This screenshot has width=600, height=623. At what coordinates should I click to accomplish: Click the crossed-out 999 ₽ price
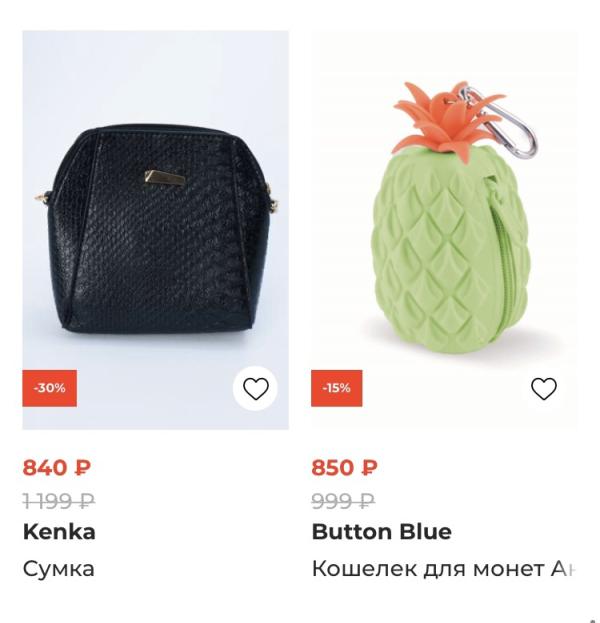343,501
